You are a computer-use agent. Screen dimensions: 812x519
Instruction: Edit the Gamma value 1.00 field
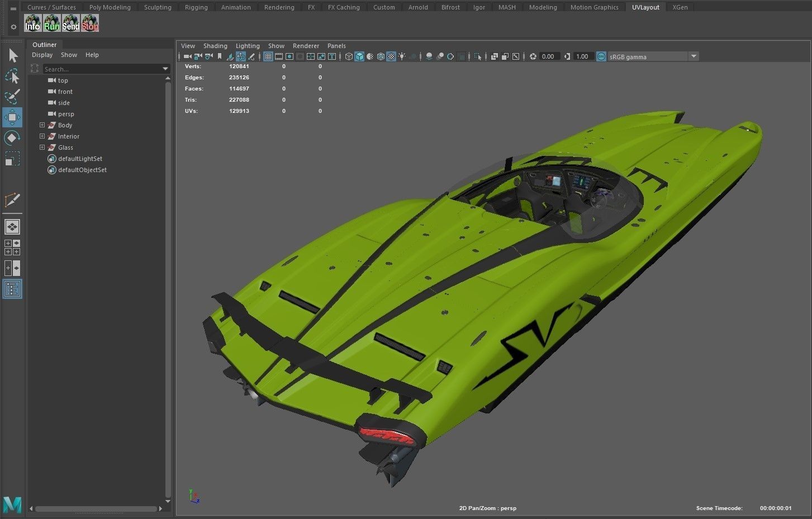[583, 56]
